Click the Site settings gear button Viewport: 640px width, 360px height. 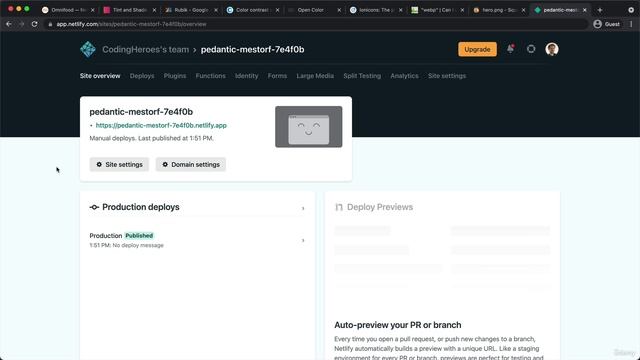(119, 164)
